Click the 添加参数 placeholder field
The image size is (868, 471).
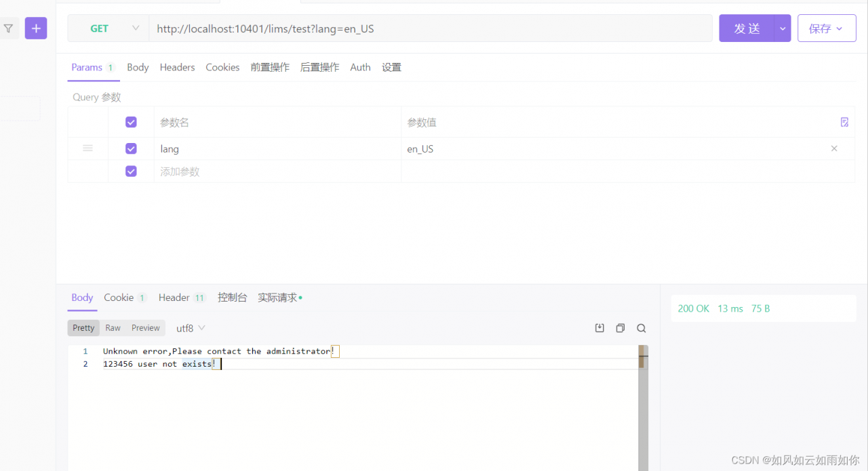pos(277,171)
